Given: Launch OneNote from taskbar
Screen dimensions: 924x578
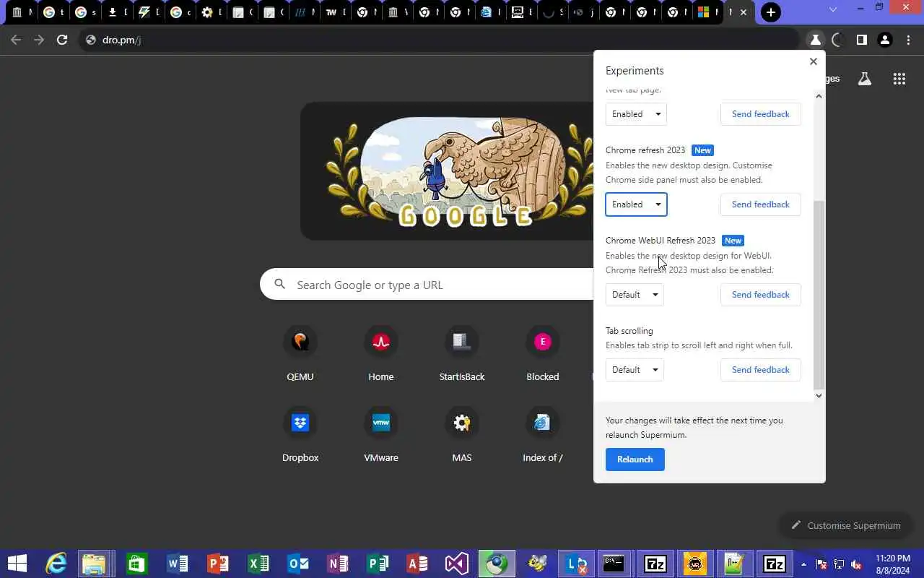Looking at the screenshot, I should [338, 564].
